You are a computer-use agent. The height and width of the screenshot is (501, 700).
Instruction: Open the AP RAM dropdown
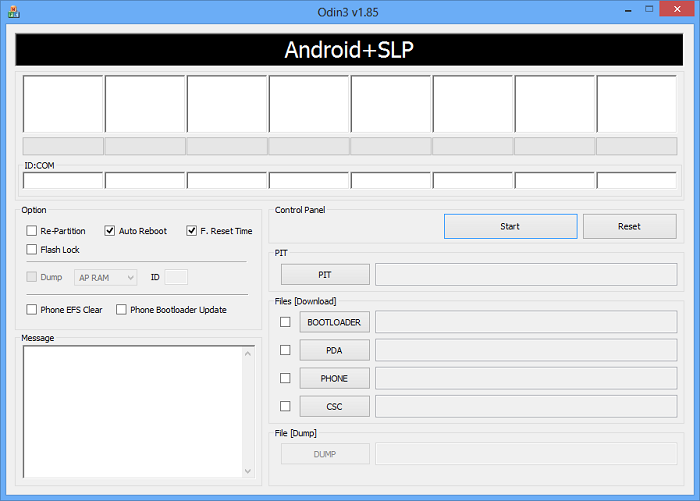(x=106, y=278)
